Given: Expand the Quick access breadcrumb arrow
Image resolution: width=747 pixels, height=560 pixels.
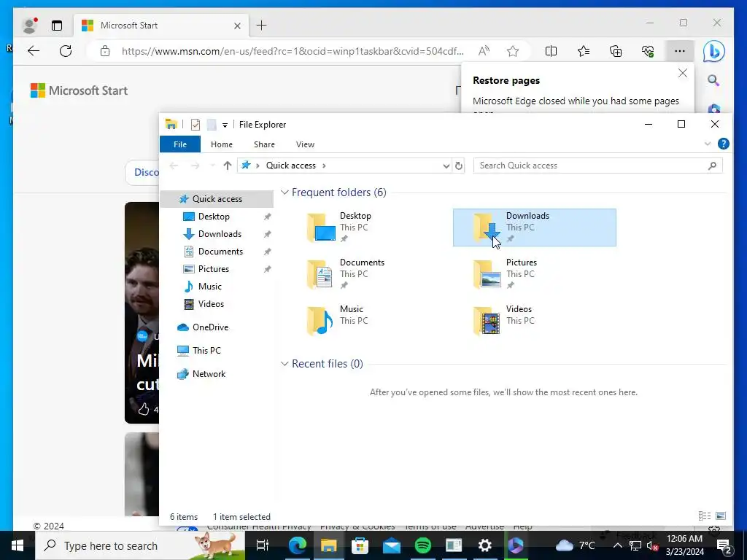Looking at the screenshot, I should point(324,166).
